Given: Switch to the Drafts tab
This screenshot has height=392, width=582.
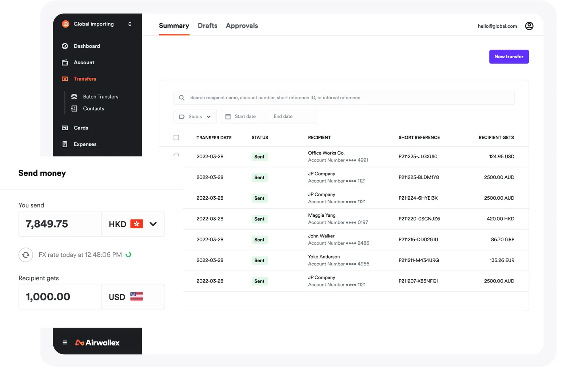Looking at the screenshot, I should pos(207,26).
